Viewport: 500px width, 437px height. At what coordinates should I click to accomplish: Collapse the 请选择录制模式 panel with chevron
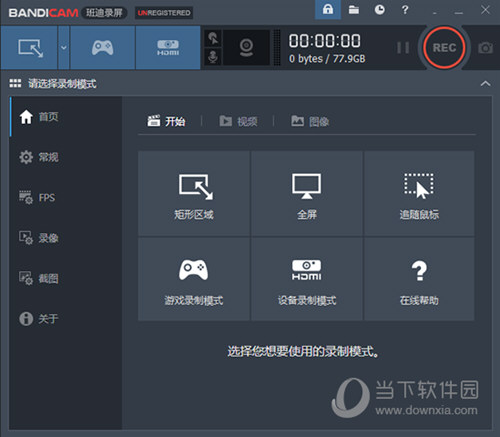[x=485, y=84]
